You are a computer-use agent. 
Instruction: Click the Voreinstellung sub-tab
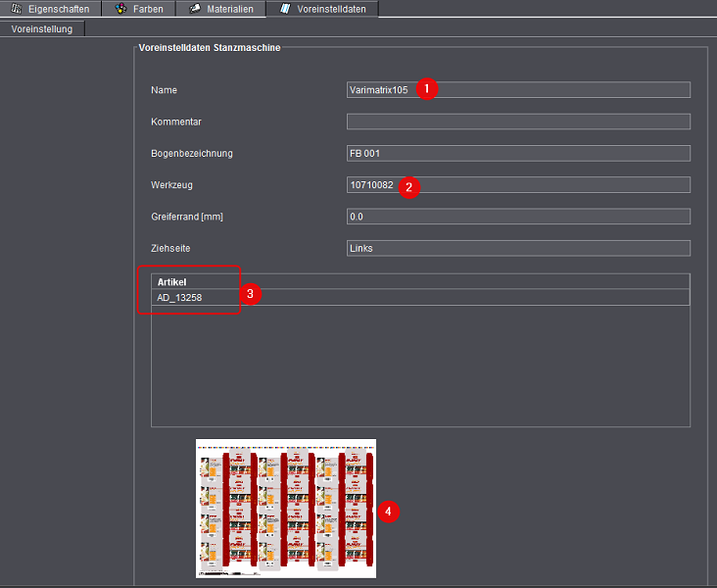tap(42, 28)
